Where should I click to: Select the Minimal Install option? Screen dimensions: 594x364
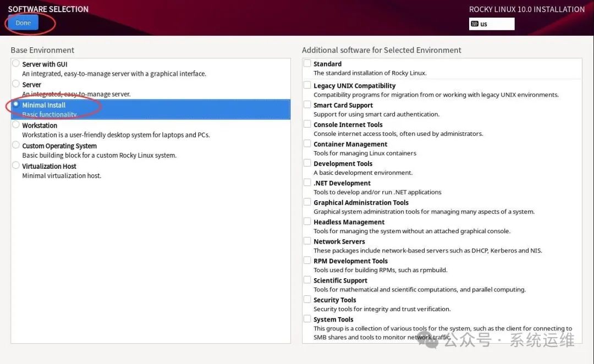click(16, 104)
